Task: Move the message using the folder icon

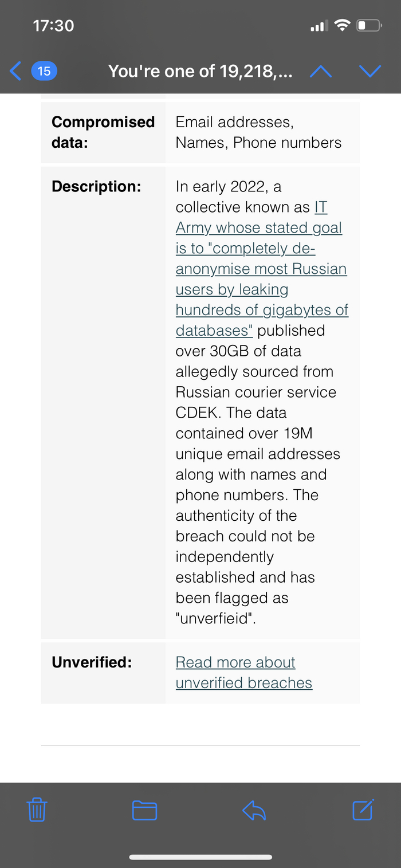Action: [144, 810]
